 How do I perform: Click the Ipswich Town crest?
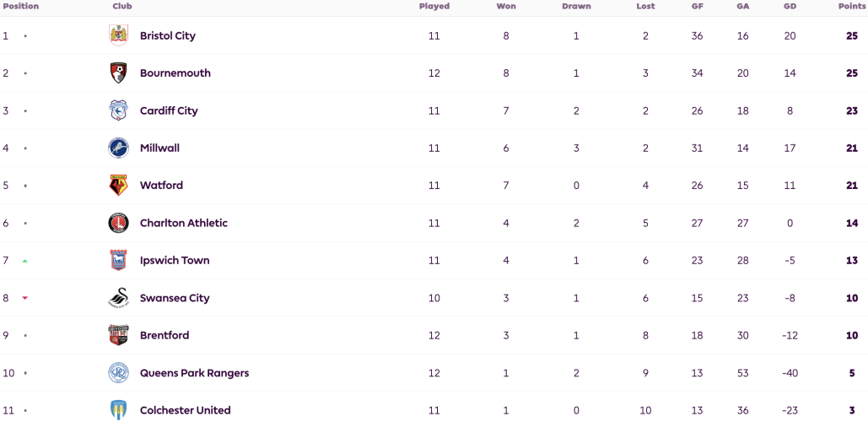[118, 260]
